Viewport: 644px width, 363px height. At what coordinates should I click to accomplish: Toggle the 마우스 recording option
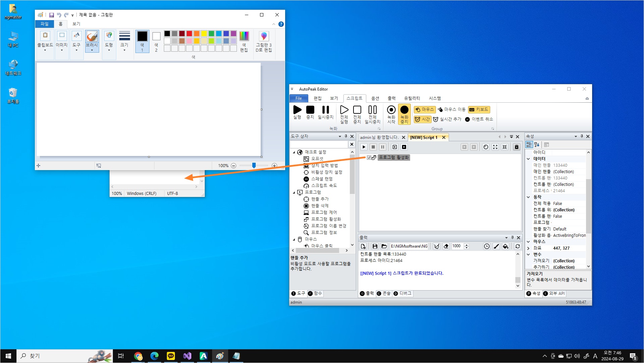pyautogui.click(x=425, y=109)
